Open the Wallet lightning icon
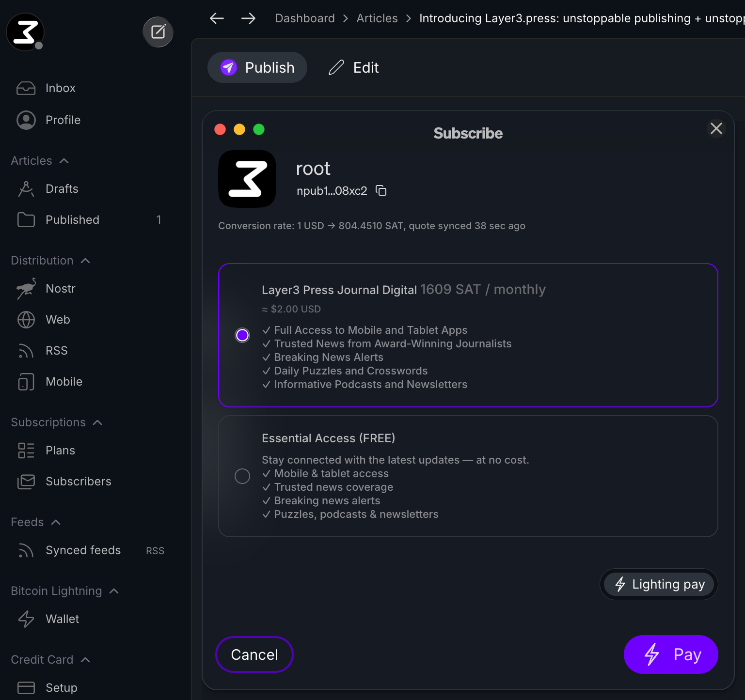Image resolution: width=745 pixels, height=700 pixels. (26, 619)
